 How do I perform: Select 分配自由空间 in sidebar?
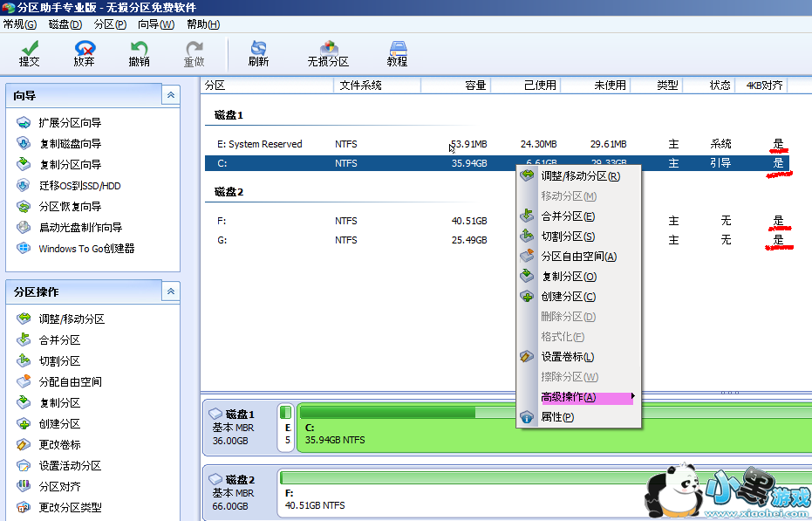click(x=59, y=381)
